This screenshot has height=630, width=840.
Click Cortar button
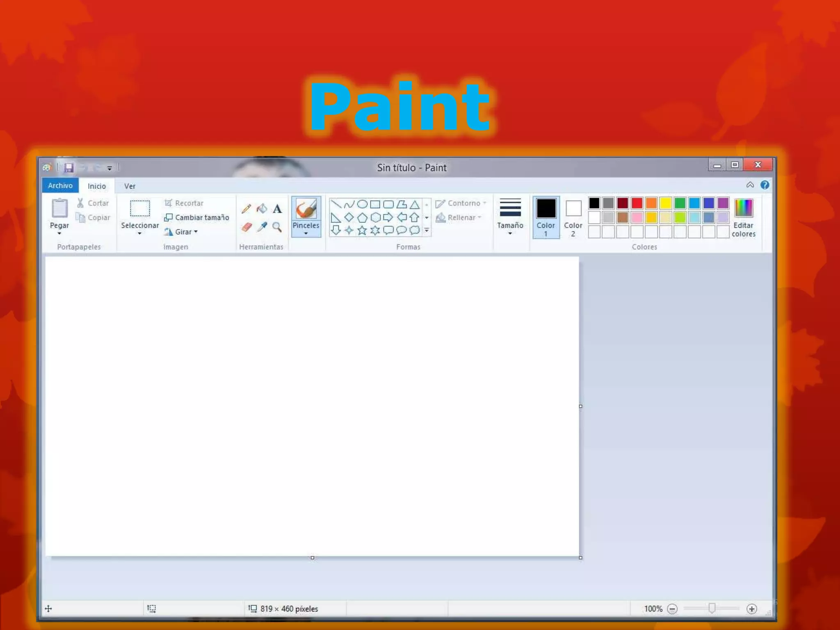pyautogui.click(x=93, y=203)
